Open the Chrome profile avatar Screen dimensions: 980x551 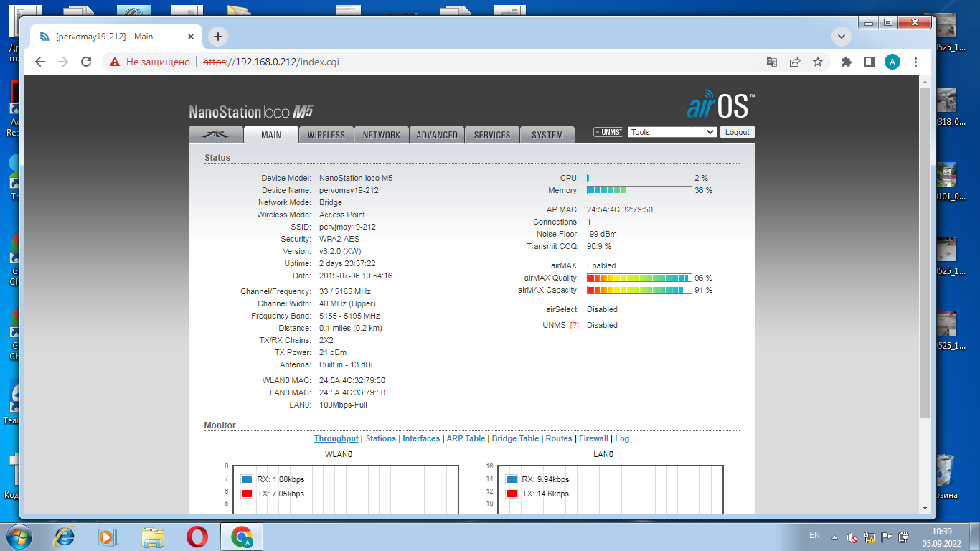pos(892,62)
